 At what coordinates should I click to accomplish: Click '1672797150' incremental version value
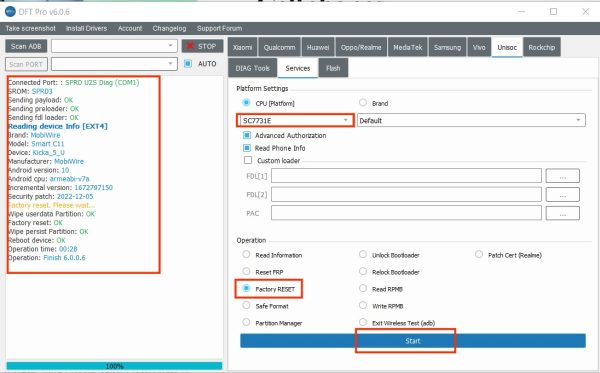[94, 187]
